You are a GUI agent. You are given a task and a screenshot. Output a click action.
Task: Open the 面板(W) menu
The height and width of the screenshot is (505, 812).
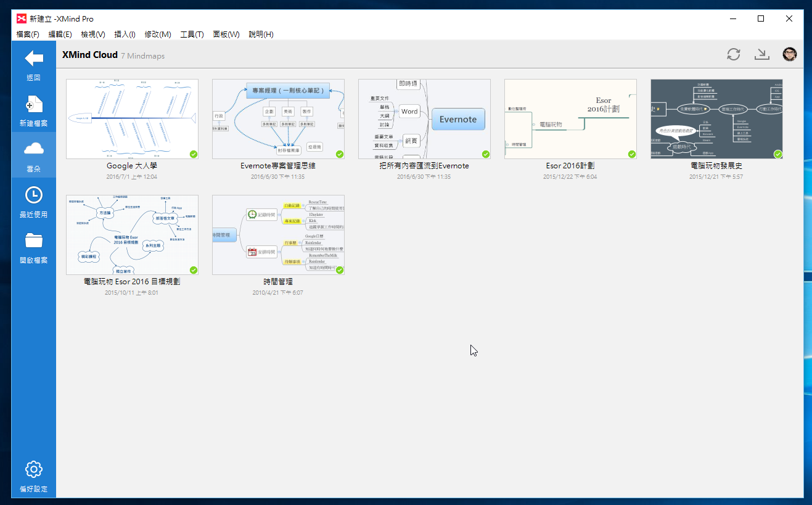point(226,34)
